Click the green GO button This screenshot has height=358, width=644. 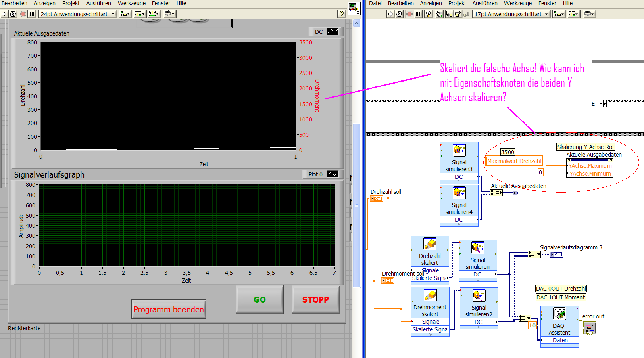(x=260, y=299)
